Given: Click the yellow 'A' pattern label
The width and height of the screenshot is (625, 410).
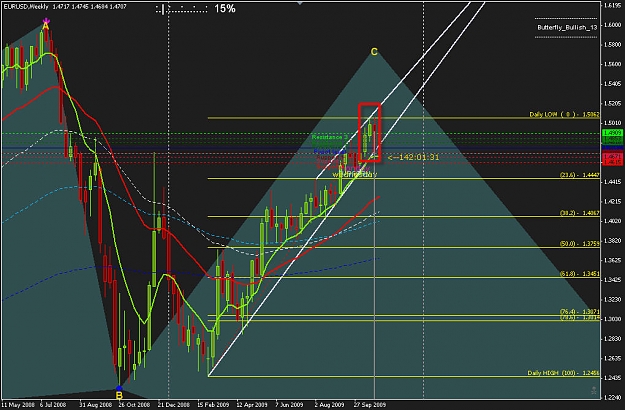Looking at the screenshot, I should pos(46,27).
